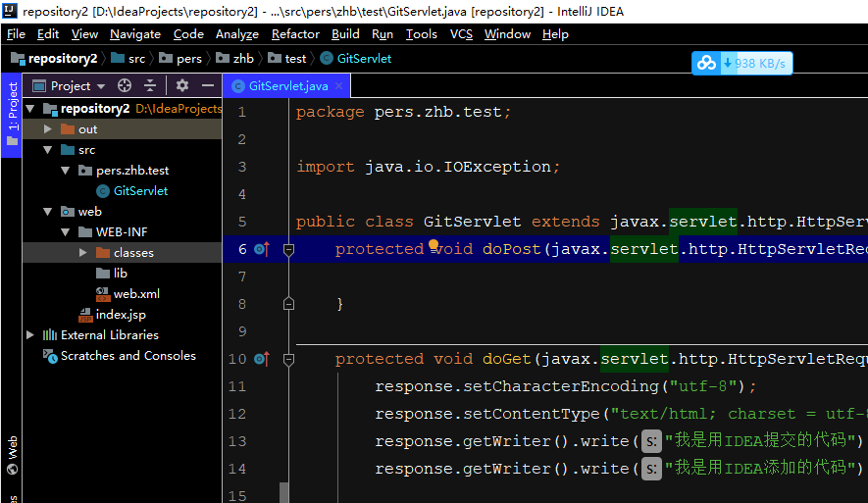Select the index.jsp file icon
868x503 pixels.
point(85,315)
